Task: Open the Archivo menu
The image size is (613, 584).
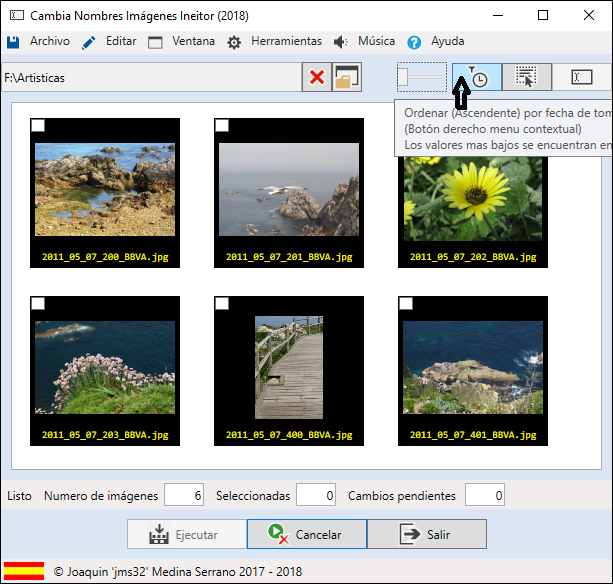Action: click(50, 41)
